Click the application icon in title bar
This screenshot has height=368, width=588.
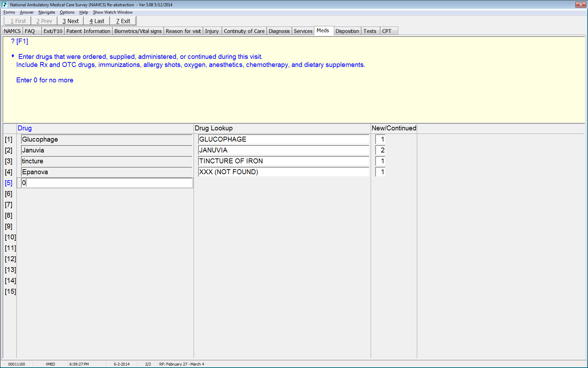pyautogui.click(x=5, y=5)
